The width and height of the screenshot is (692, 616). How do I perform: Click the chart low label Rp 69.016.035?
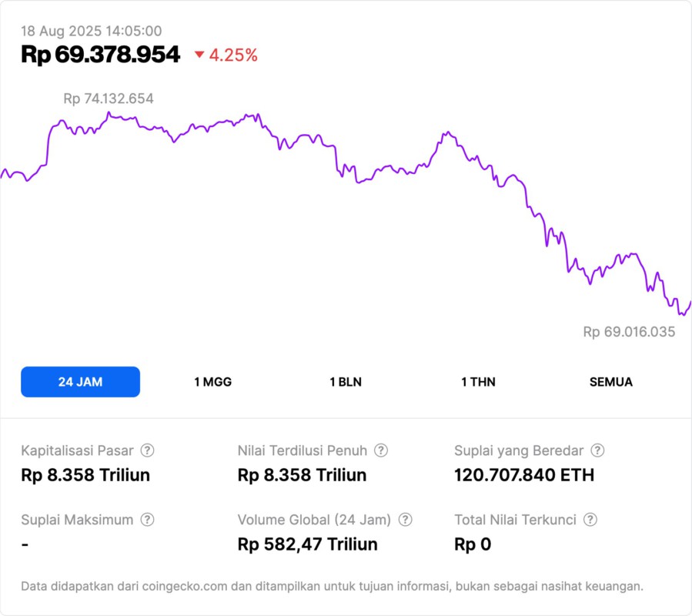coord(629,332)
